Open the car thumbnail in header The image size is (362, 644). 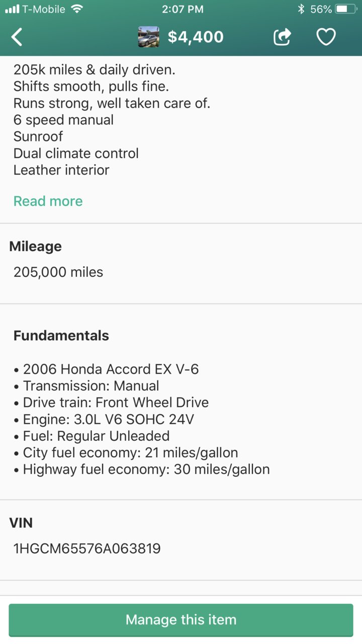tap(149, 37)
